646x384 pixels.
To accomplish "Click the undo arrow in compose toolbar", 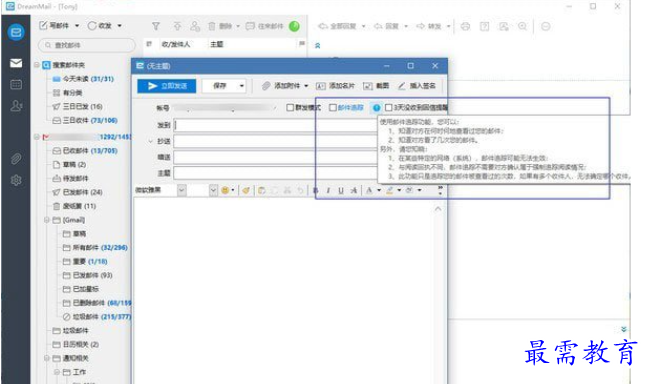I will (300, 190).
